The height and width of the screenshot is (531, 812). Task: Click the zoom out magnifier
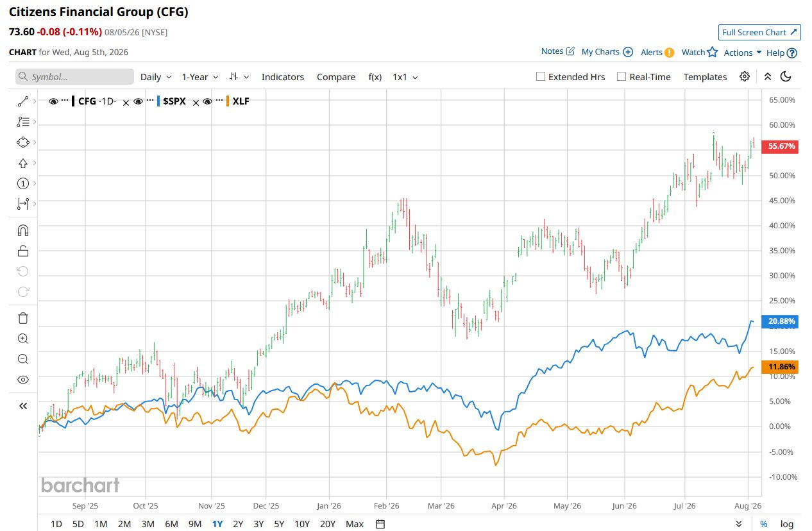pyautogui.click(x=23, y=359)
